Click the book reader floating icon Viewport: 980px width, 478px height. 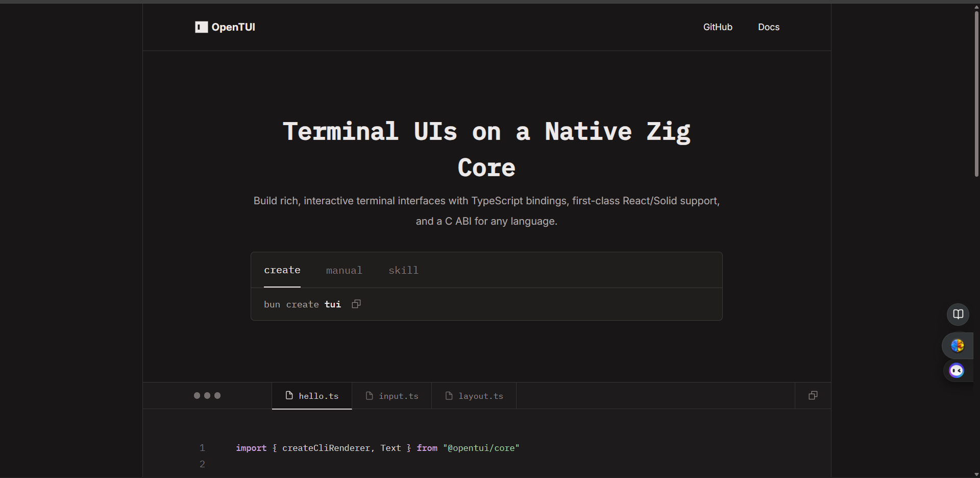coord(958,314)
